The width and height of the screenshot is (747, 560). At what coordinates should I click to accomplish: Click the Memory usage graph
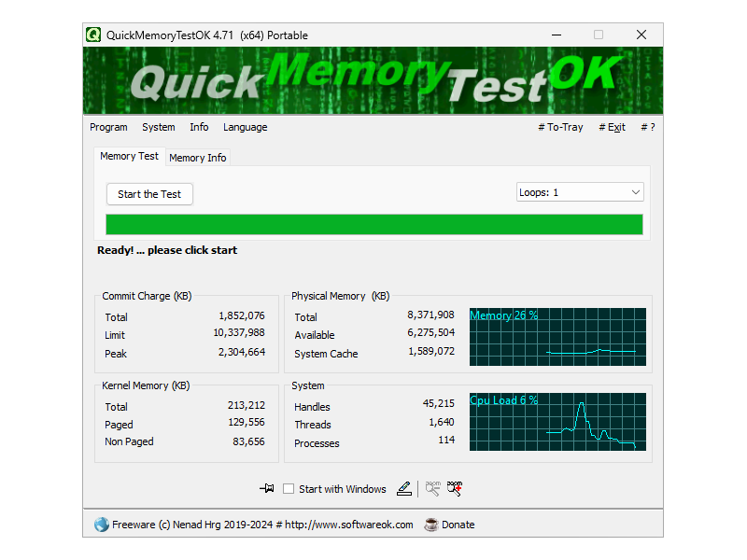click(557, 337)
